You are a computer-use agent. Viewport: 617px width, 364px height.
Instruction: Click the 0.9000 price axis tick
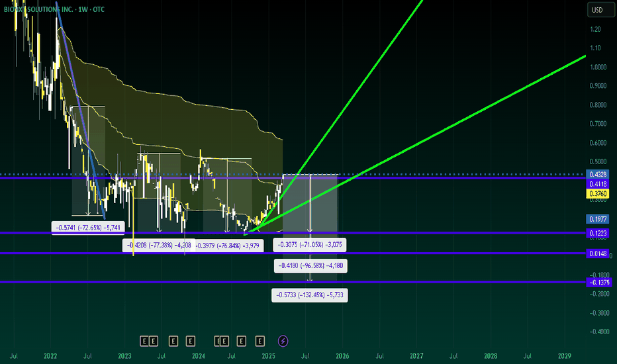click(x=598, y=86)
